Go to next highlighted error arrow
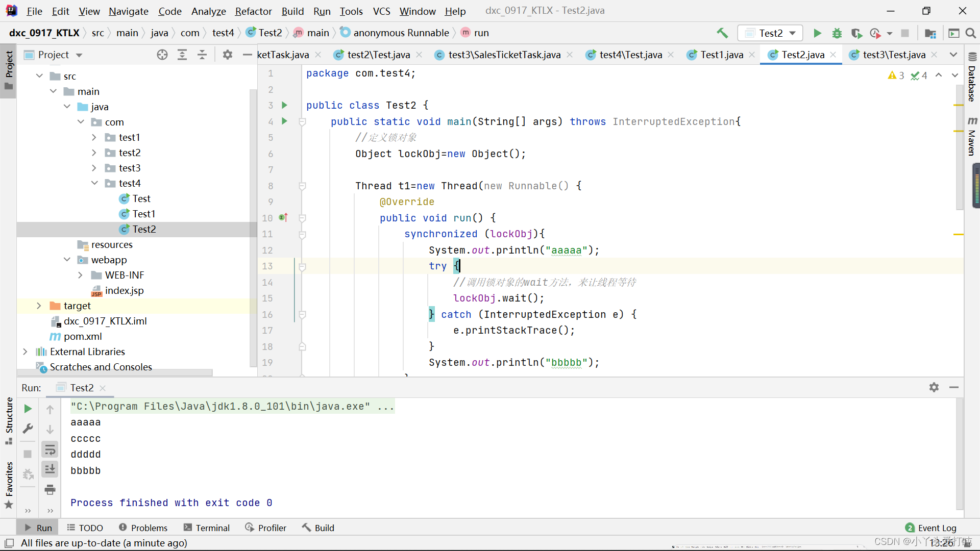The width and height of the screenshot is (980, 551). pos(954,75)
